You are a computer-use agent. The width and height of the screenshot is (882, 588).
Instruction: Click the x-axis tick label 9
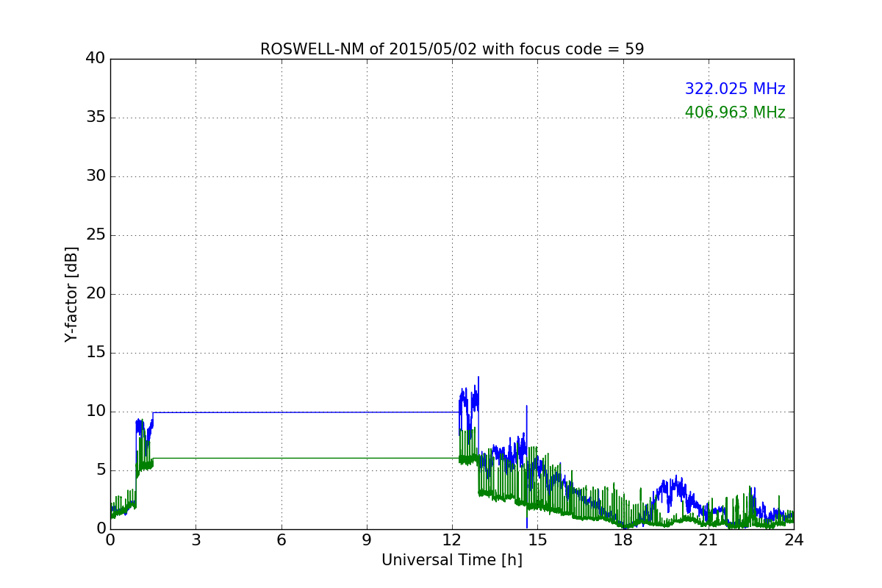(x=367, y=540)
